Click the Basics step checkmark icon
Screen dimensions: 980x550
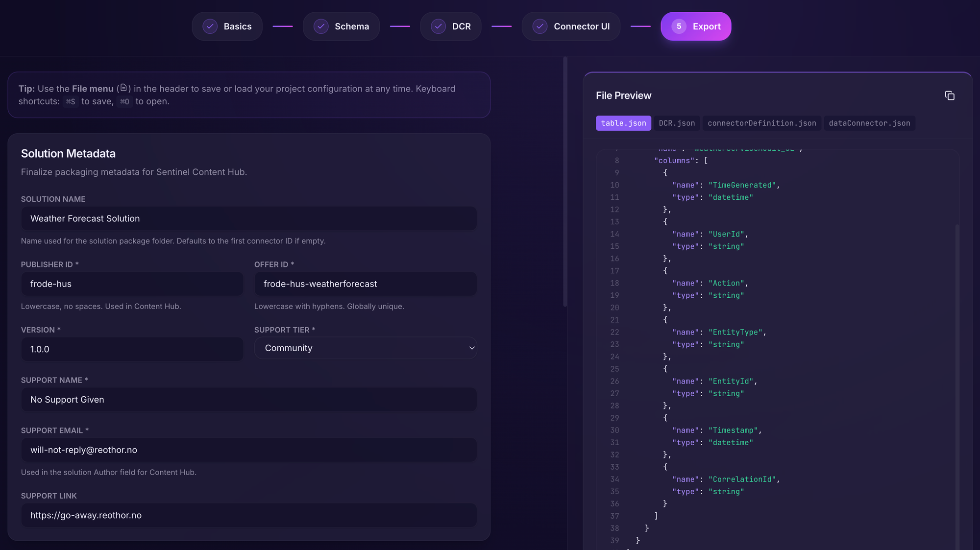[x=210, y=26]
